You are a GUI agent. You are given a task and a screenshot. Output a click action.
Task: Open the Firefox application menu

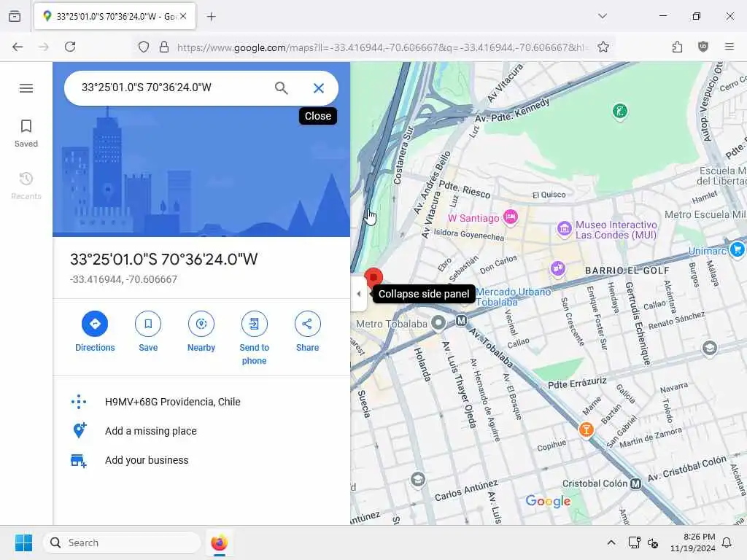coord(729,47)
